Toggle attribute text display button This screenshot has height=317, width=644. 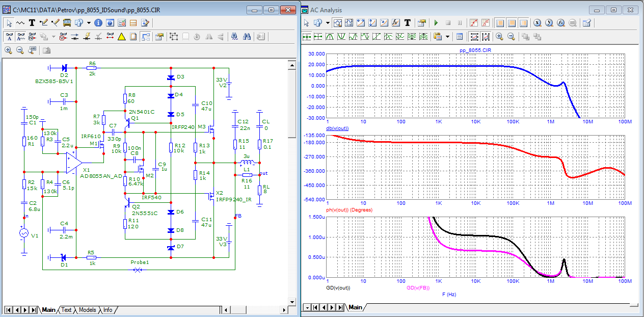pyautogui.click(x=9, y=37)
